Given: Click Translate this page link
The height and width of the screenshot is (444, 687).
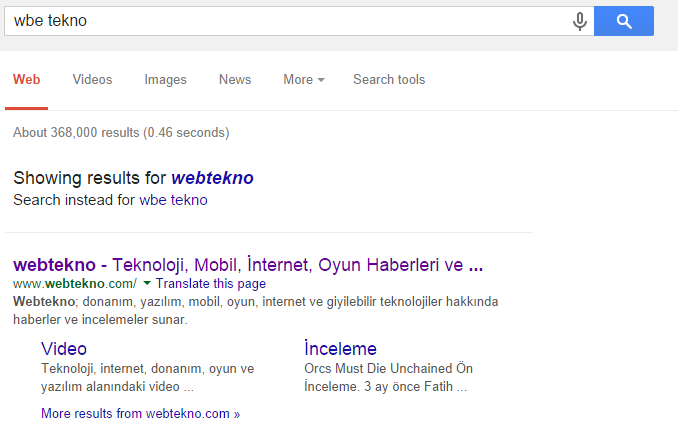Looking at the screenshot, I should coord(211,284).
